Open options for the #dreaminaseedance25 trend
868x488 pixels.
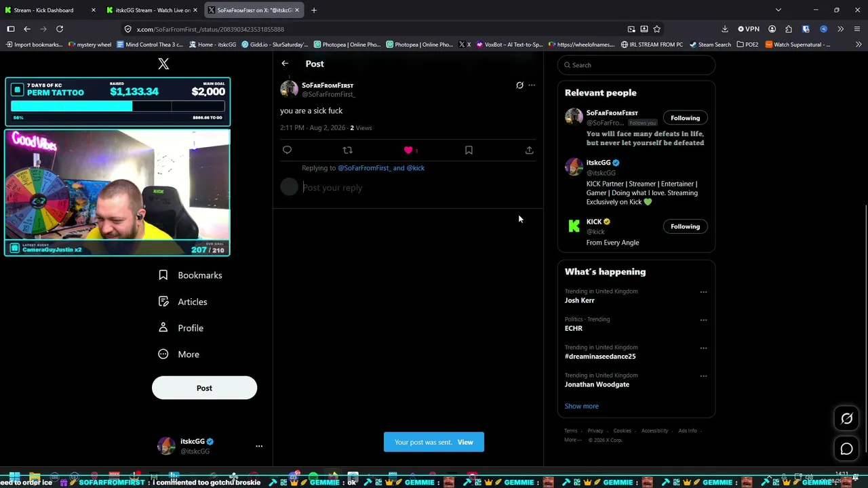(703, 348)
